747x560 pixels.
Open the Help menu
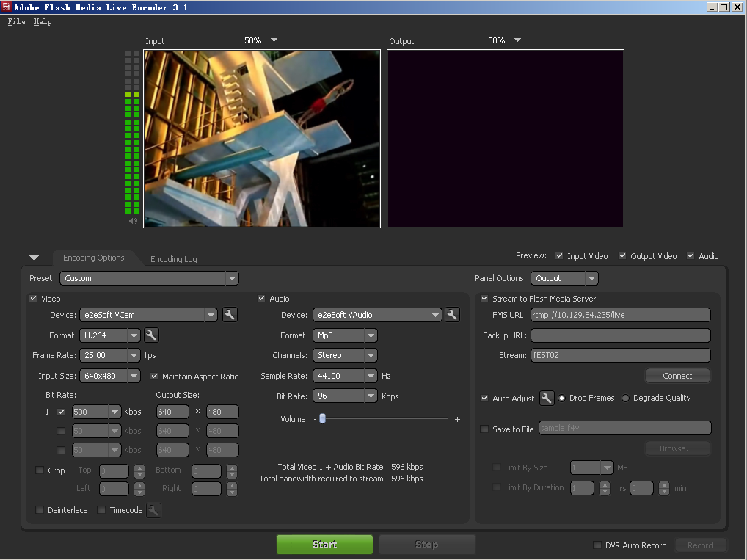(x=43, y=21)
